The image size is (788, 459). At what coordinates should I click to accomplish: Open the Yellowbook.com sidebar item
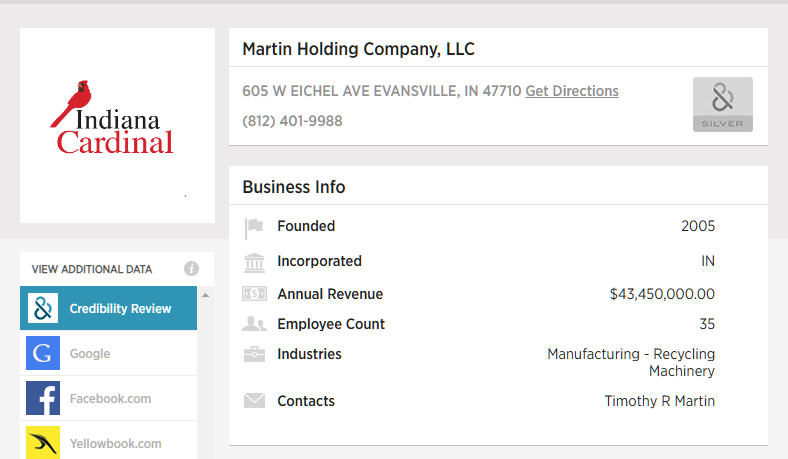click(x=115, y=443)
